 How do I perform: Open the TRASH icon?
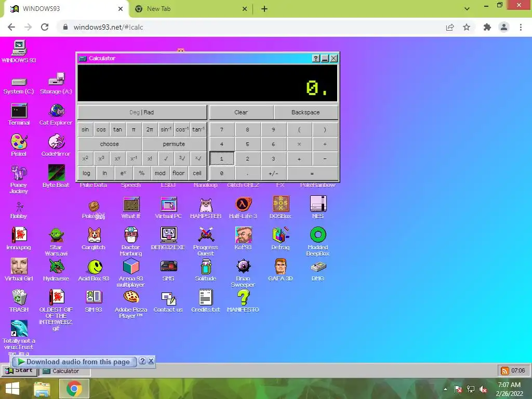click(19, 301)
